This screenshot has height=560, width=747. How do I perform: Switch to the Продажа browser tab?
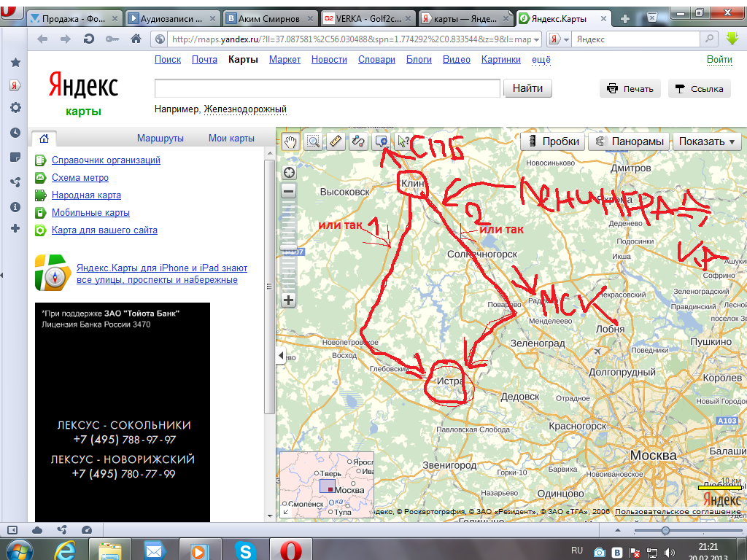(74, 18)
